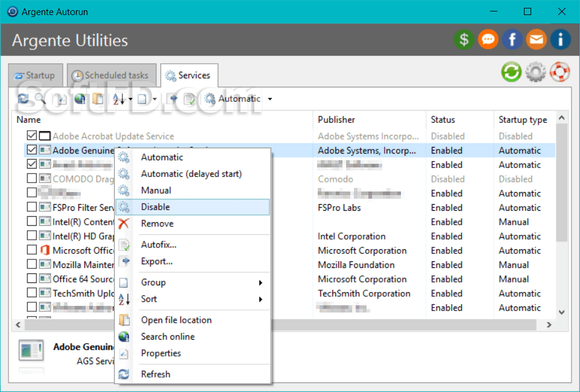This screenshot has width=580, height=392.
Task: Open the dropdown arrow beside the sort icon
Action: coord(130,99)
